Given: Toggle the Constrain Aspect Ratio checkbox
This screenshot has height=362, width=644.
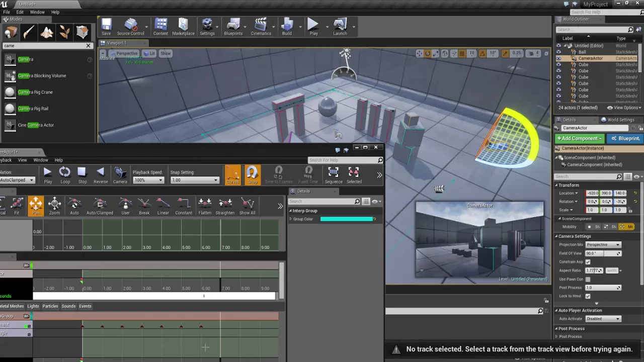Looking at the screenshot, I should click(x=588, y=262).
